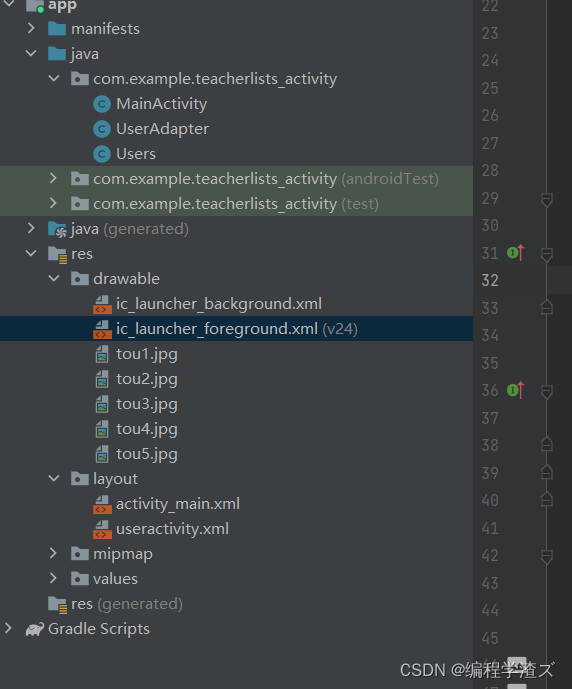
Task: Click the ic_launcher_background.xml file icon
Action: pyautogui.click(x=102, y=304)
